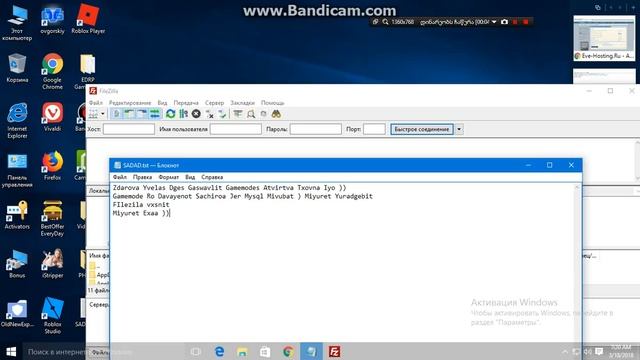
Task: Open Файл menu in Notepad
Action: tap(120, 177)
